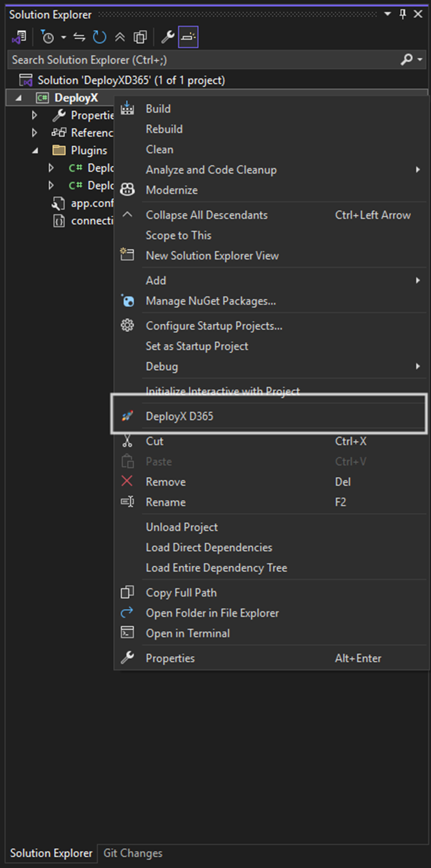431x868 pixels.
Task: Choose Manage NuGet Packages
Action: [211, 301]
